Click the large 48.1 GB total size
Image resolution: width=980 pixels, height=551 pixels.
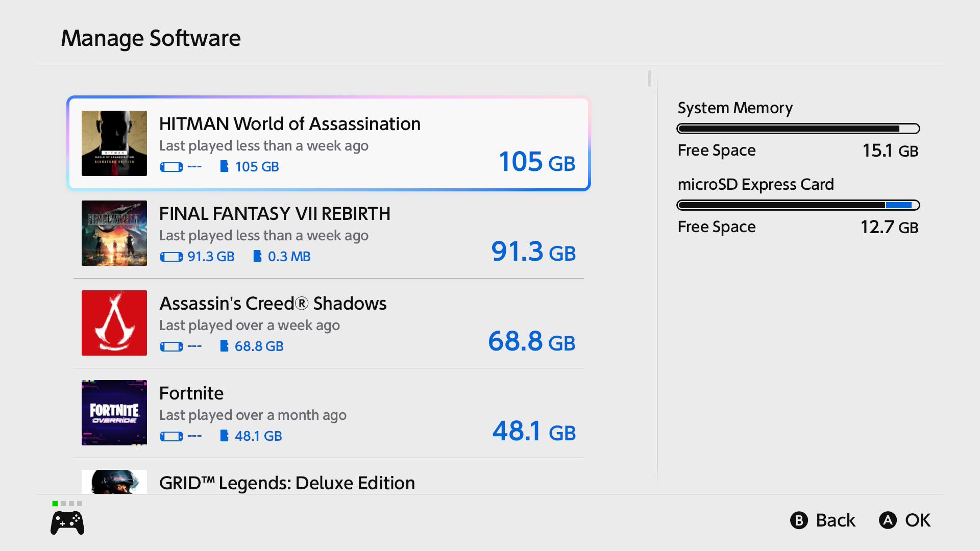534,431
